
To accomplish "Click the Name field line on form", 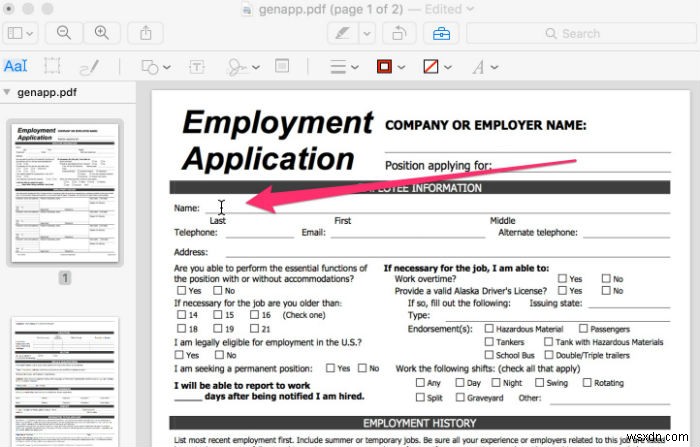I will (438, 209).
